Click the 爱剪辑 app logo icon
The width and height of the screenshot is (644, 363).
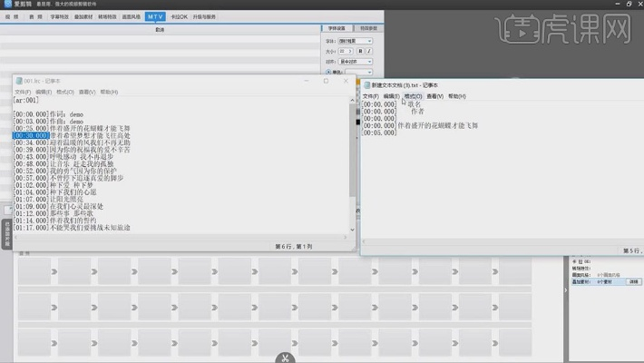tap(8, 5)
